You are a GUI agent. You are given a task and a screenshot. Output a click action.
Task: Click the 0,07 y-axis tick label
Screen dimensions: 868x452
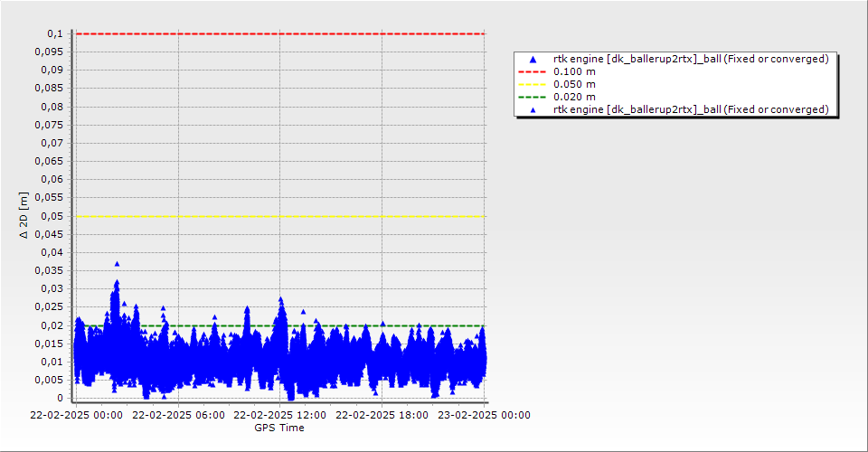pos(52,144)
